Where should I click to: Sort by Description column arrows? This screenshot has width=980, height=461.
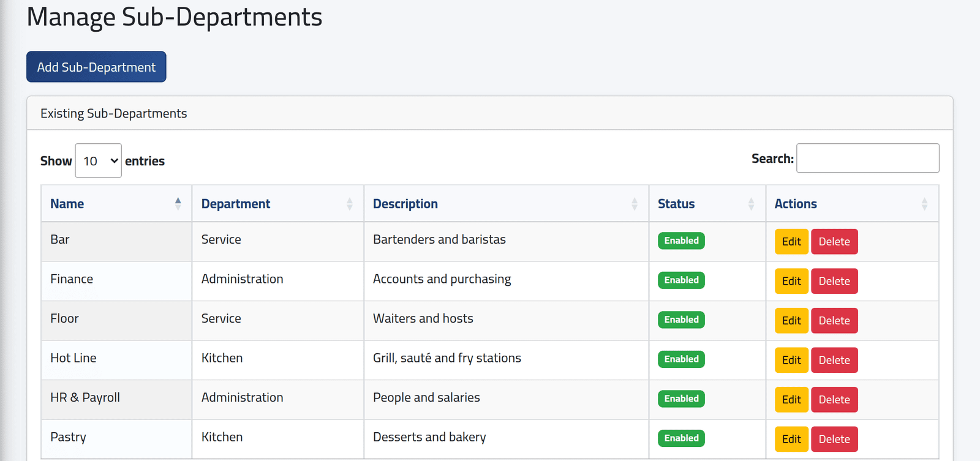click(x=635, y=204)
